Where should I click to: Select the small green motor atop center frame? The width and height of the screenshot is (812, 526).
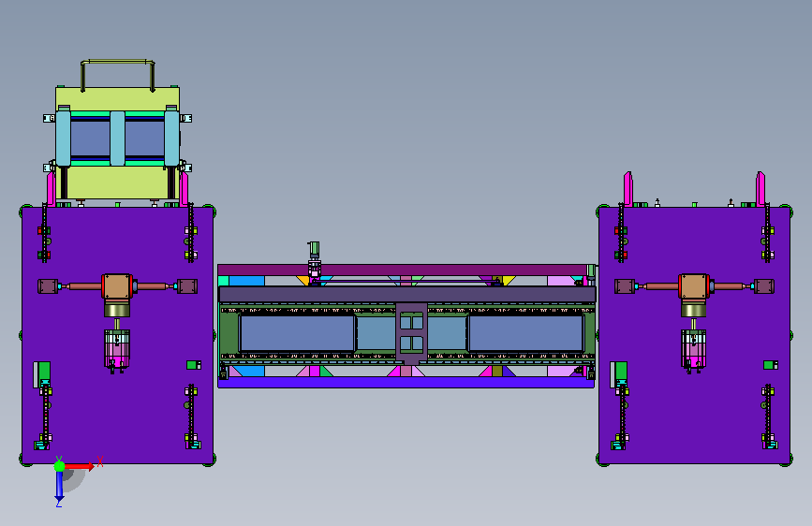coord(314,250)
